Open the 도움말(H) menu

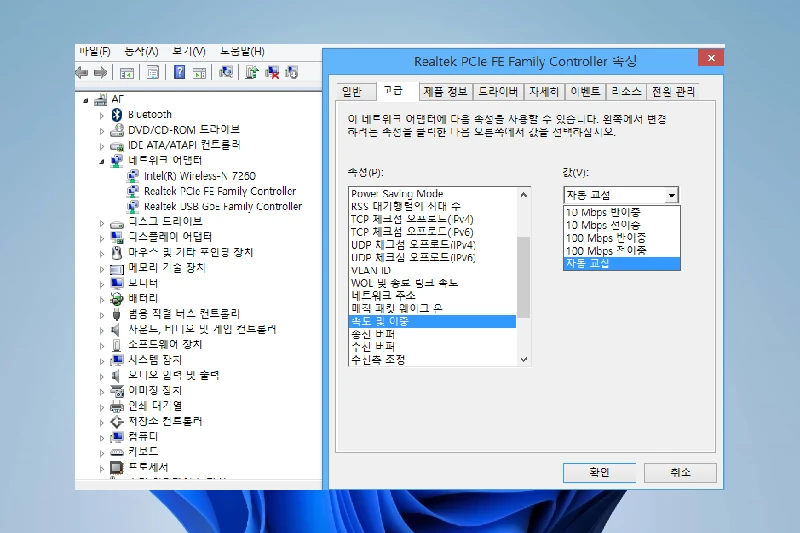click(242, 51)
